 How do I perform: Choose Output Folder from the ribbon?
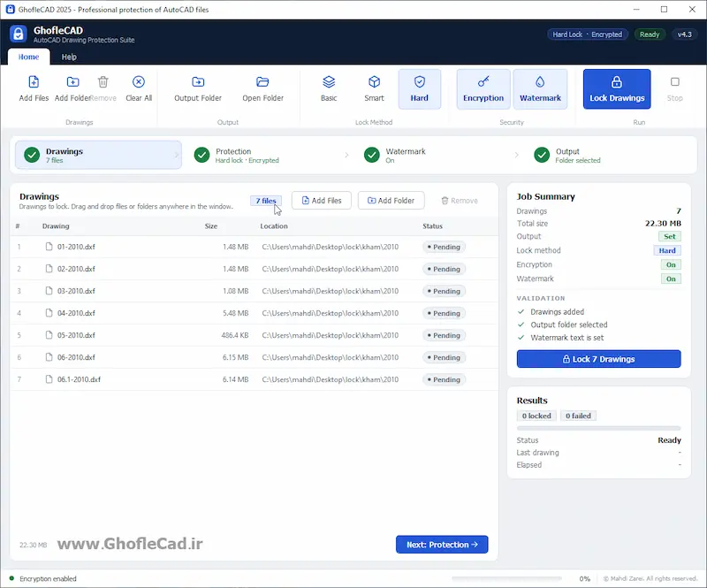pos(198,89)
